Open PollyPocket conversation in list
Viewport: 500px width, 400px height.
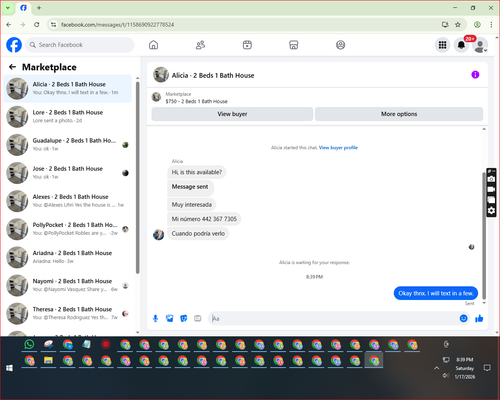point(68,229)
